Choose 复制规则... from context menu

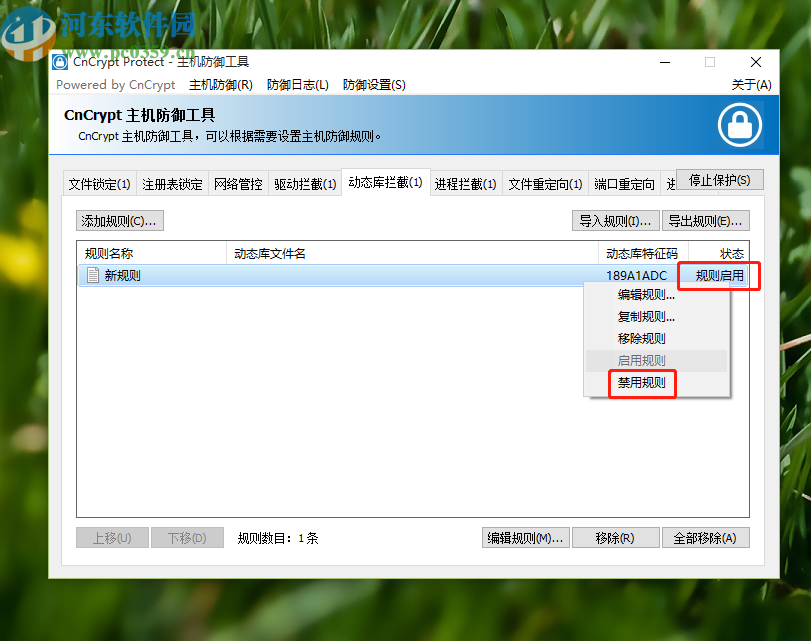click(656, 317)
